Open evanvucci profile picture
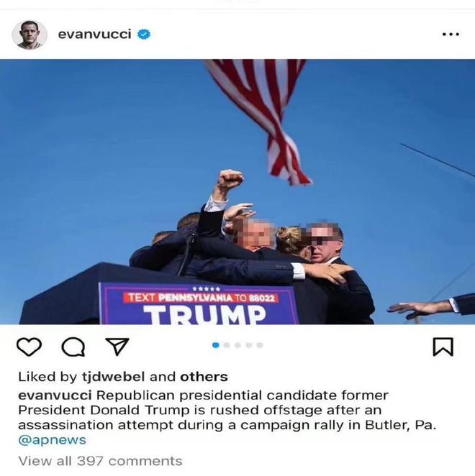Image resolution: width=475 pixels, height=476 pixels. pyautogui.click(x=30, y=35)
